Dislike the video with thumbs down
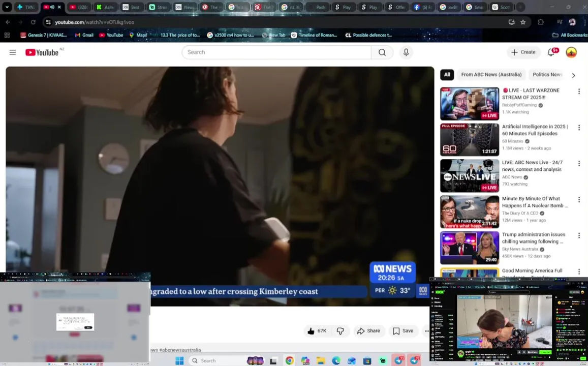The height and width of the screenshot is (366, 588). [x=341, y=331]
